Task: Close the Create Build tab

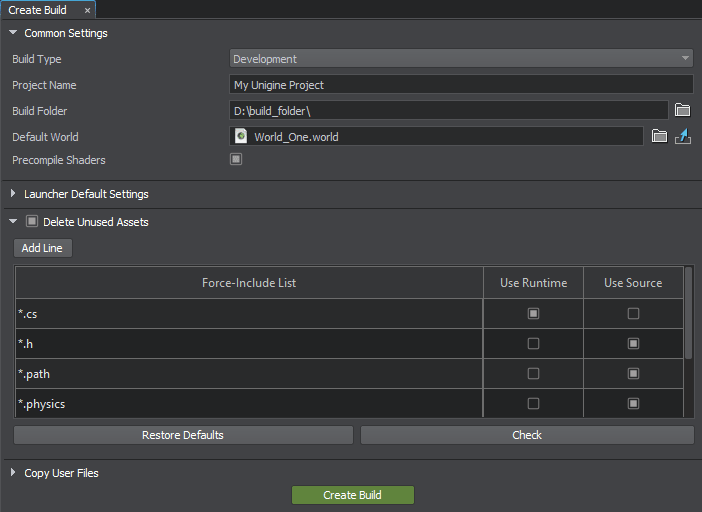Action: [x=87, y=10]
